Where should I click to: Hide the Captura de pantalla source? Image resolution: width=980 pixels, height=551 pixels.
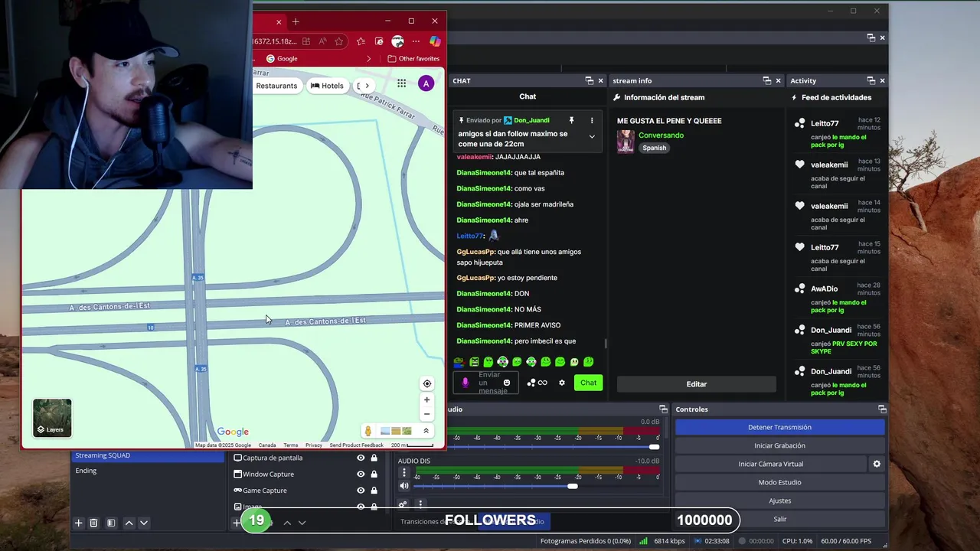pyautogui.click(x=361, y=458)
